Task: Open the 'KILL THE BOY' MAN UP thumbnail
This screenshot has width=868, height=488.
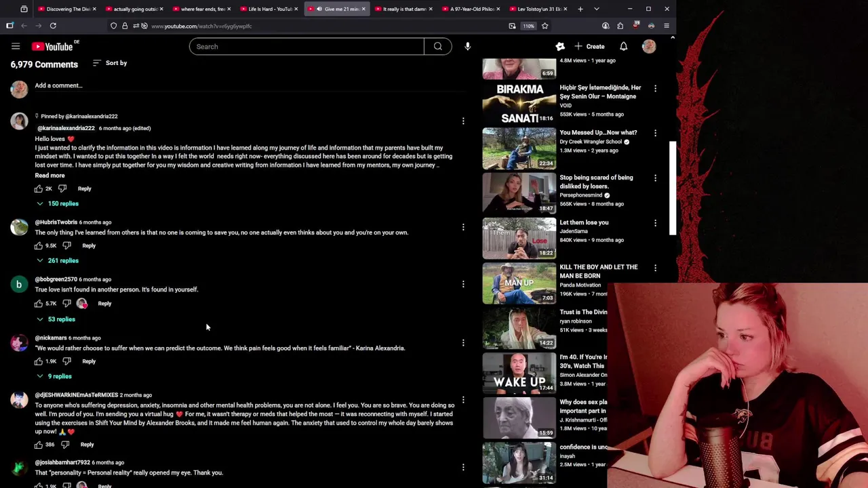Action: click(x=519, y=283)
